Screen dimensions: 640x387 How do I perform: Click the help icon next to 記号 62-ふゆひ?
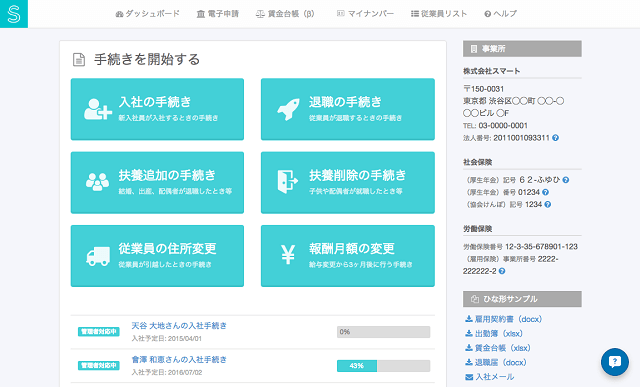click(x=566, y=180)
